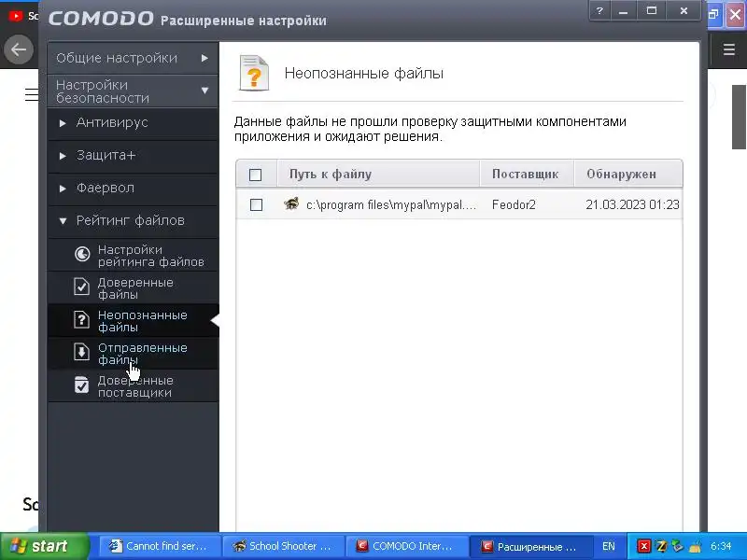Click the green shield tray icon

[678, 546]
